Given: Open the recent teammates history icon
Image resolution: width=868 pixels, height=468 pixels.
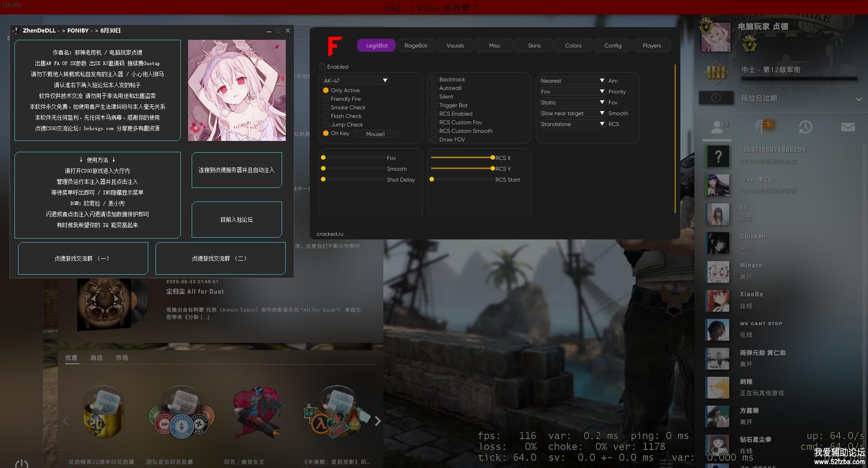Looking at the screenshot, I should (805, 127).
